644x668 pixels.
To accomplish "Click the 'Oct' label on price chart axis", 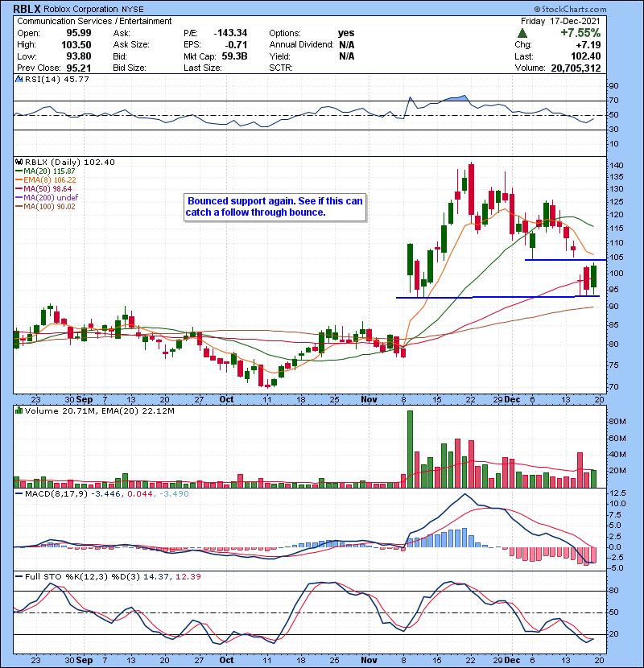I will pos(226,399).
